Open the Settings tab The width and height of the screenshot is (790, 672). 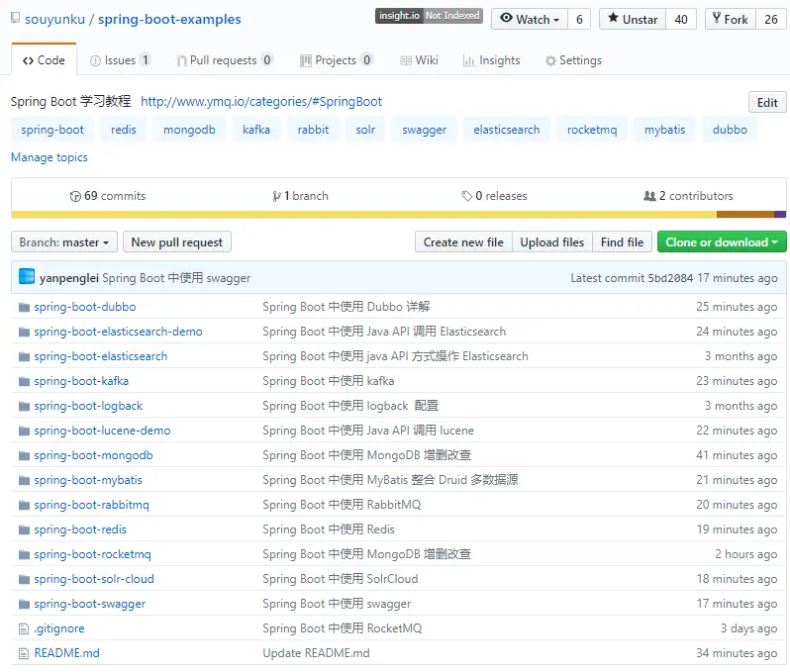pyautogui.click(x=573, y=60)
